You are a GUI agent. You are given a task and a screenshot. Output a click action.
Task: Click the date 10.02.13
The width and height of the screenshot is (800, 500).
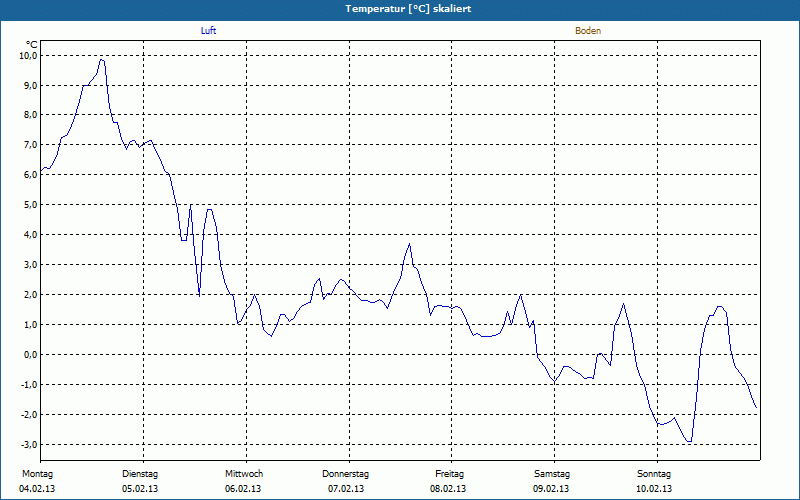[x=654, y=489]
